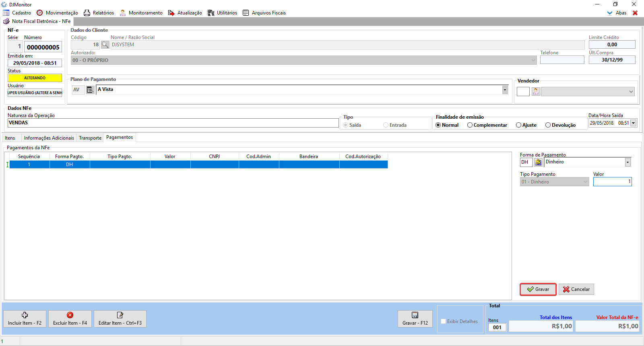
Task: Expand the Dinheiro payment form dropdown
Action: 627,162
